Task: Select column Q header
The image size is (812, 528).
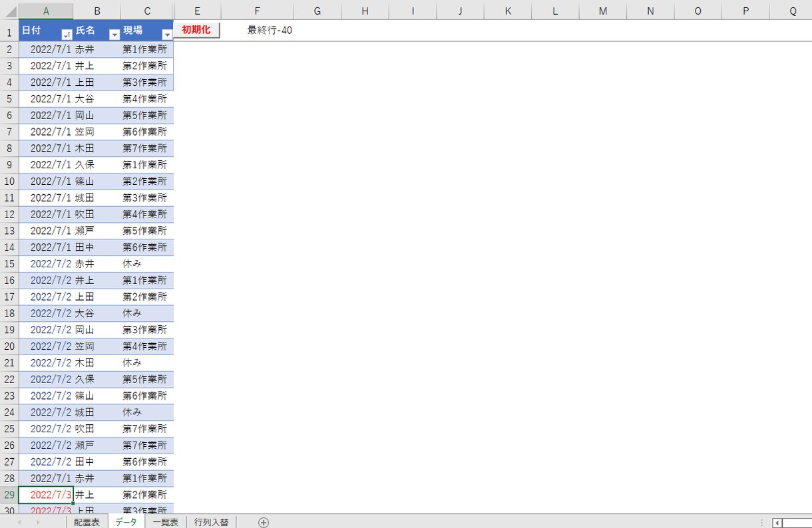Action: click(x=793, y=11)
